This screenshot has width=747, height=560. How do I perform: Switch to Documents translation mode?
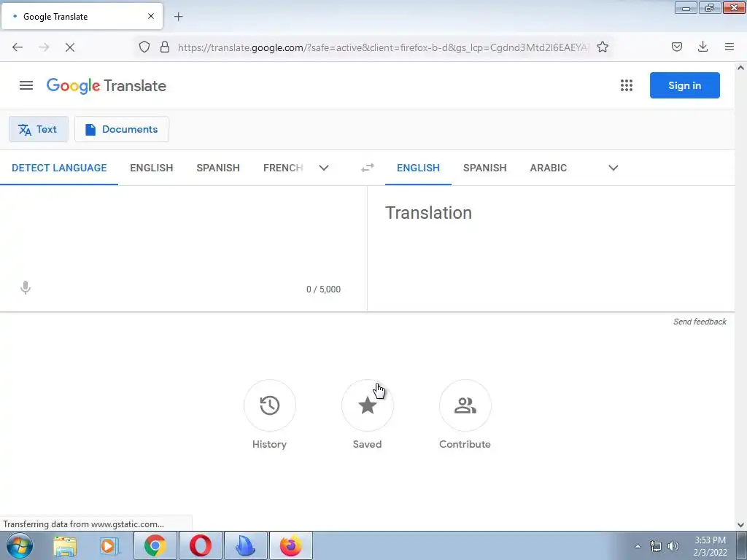coord(122,129)
